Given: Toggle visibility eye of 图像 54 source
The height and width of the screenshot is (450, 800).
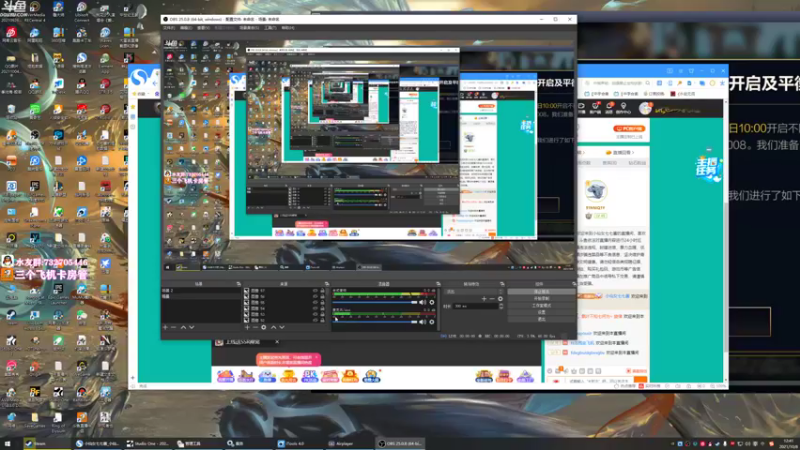Looking at the screenshot, I should click(315, 308).
